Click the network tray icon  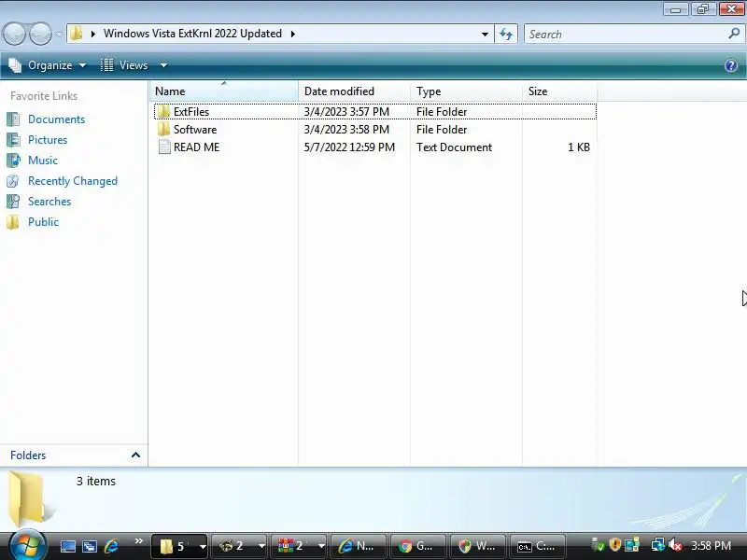click(x=658, y=545)
